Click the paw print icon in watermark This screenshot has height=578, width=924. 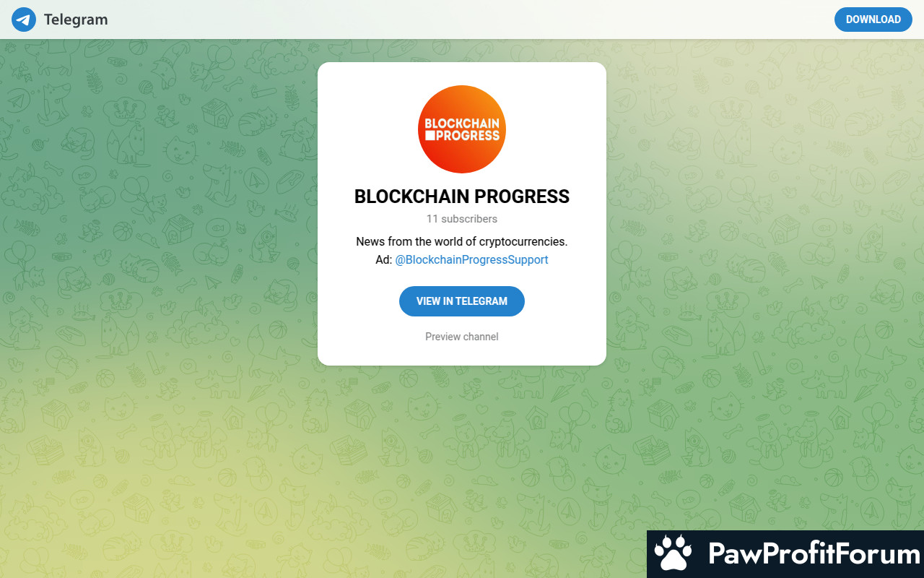coord(673,553)
